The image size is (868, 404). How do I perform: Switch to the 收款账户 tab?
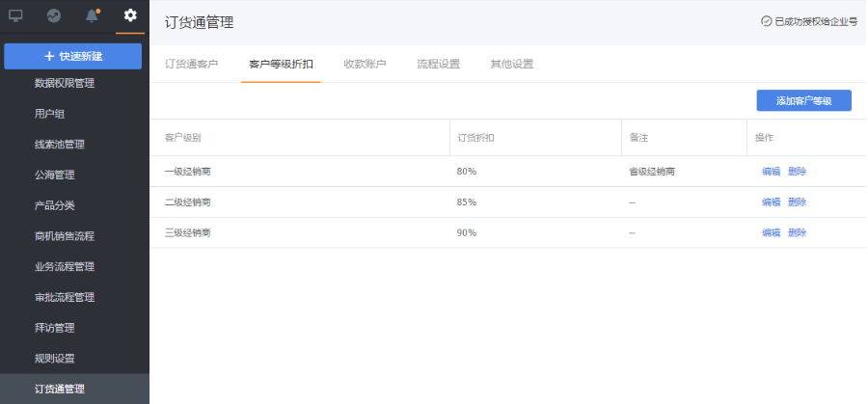(365, 65)
